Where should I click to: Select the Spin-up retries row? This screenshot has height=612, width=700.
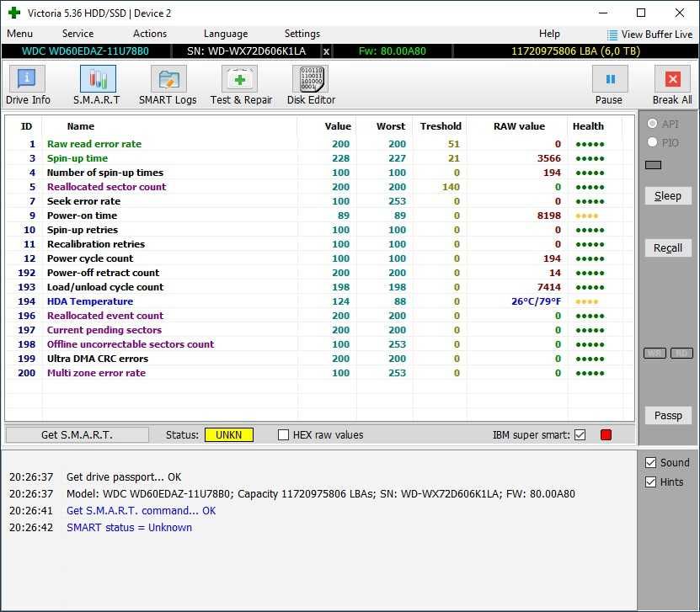tap(319, 230)
